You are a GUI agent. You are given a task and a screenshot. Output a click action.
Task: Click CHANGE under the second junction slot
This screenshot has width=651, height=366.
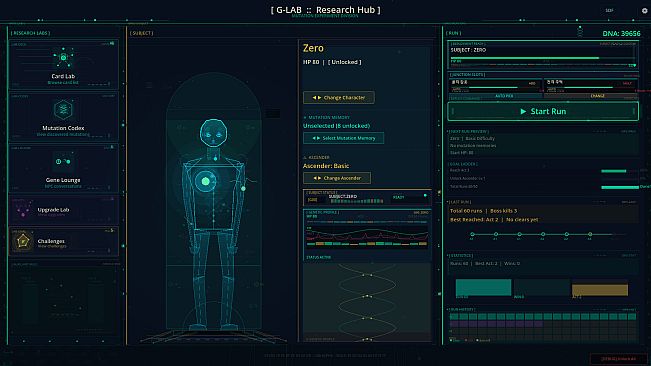(597, 96)
